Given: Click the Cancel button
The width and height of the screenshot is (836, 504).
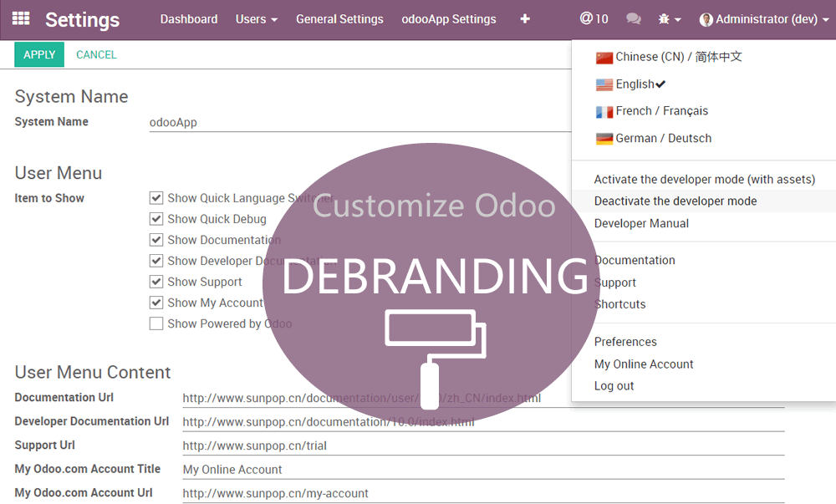Looking at the screenshot, I should tap(96, 55).
